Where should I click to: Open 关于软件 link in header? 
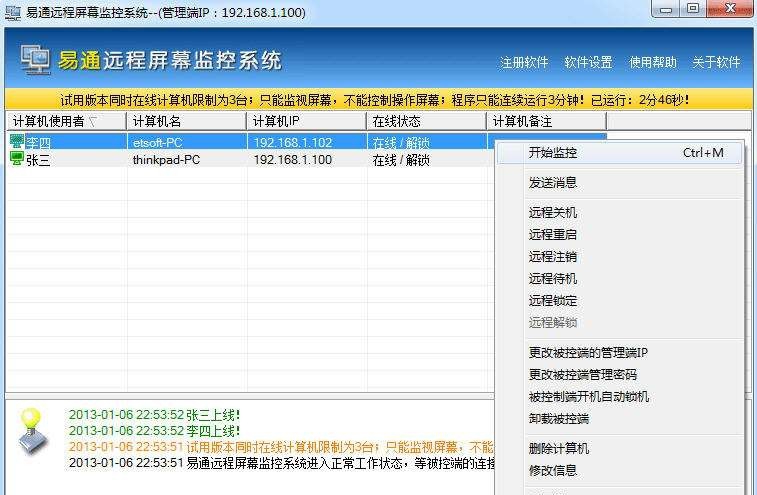[x=716, y=62]
